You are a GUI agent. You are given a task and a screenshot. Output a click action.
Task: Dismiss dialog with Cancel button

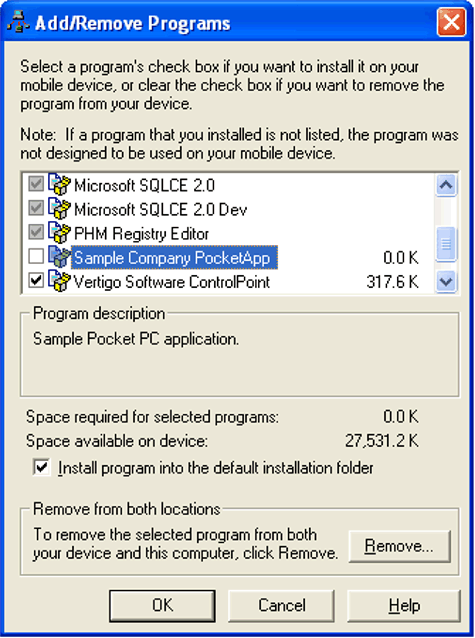tap(282, 606)
